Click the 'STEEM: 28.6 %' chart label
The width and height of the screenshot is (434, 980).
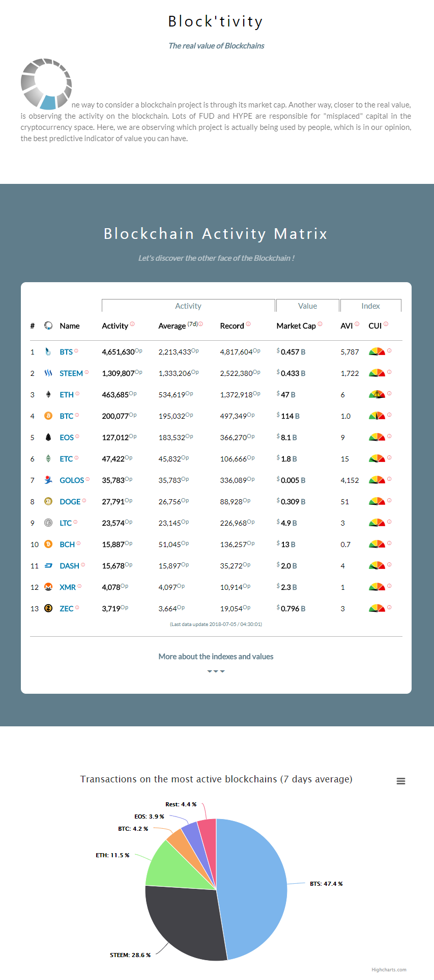(x=130, y=955)
